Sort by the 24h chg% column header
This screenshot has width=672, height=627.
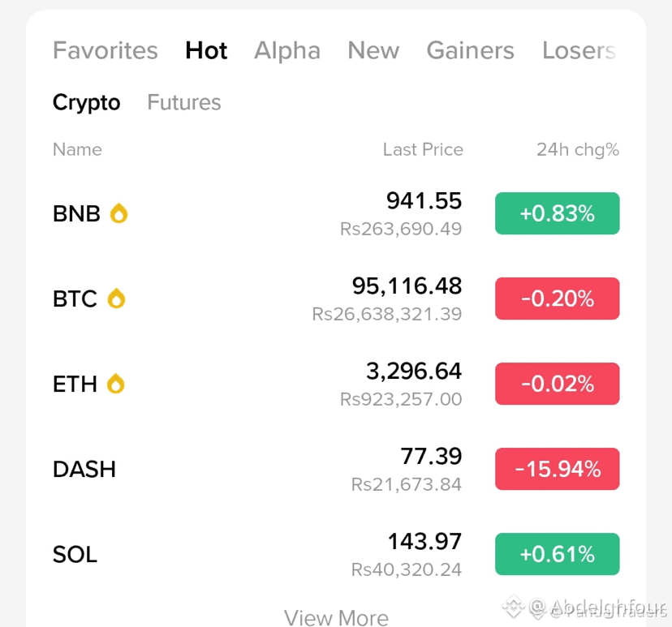577,149
